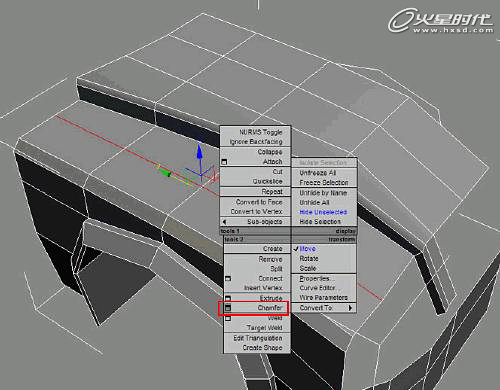The width and height of the screenshot is (500, 390).
Task: Open object Properties dialog
Action: pyautogui.click(x=315, y=278)
